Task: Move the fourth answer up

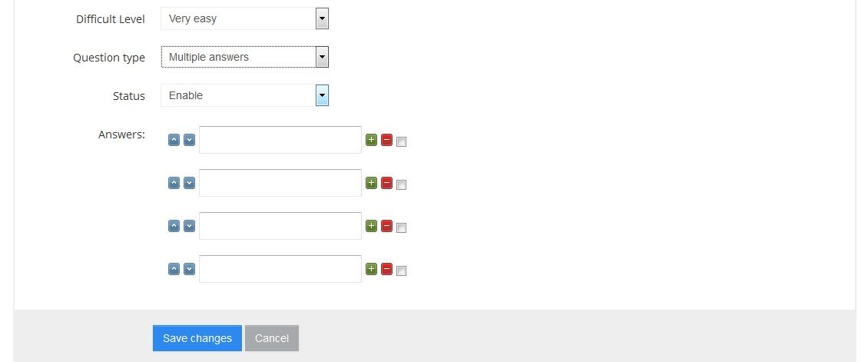Action: [174, 269]
